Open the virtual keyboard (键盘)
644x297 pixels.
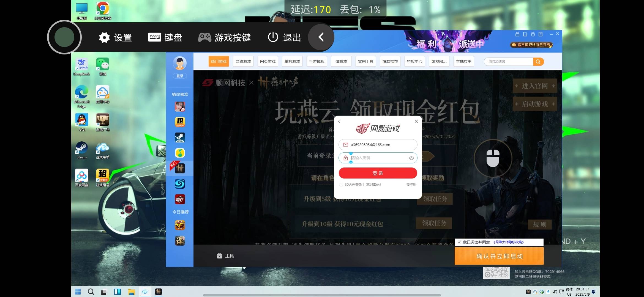165,37
